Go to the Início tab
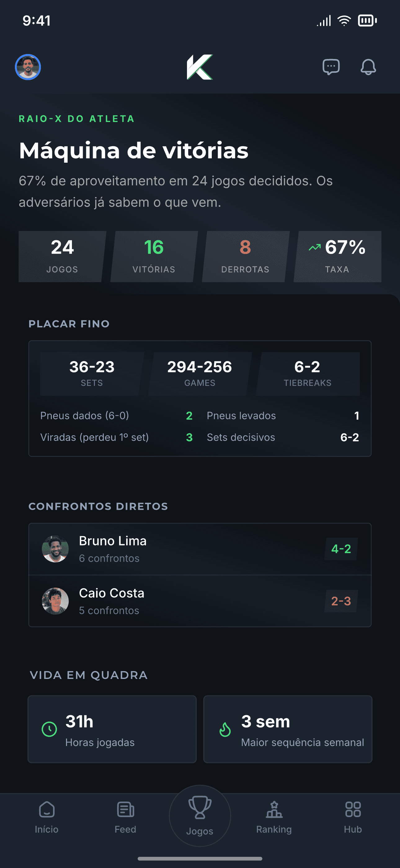The width and height of the screenshot is (400, 868). coord(47,817)
